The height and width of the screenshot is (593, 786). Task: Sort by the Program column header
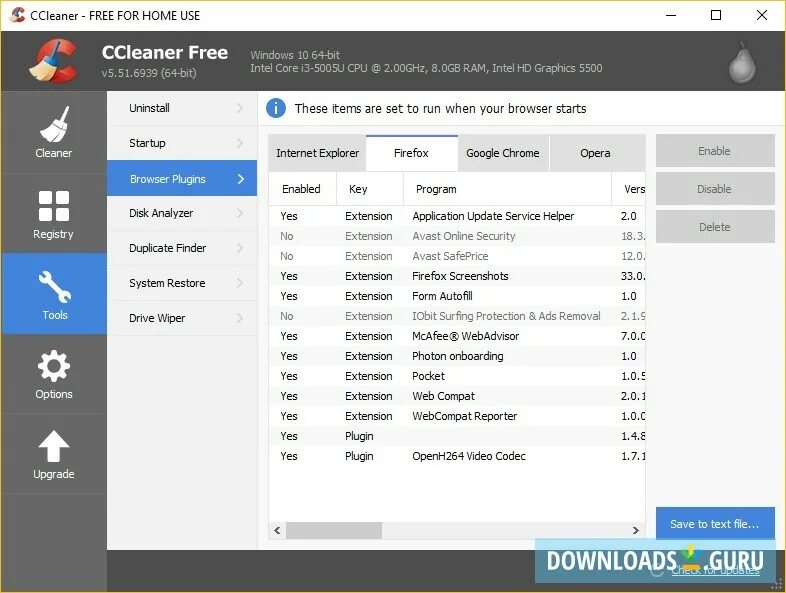507,189
